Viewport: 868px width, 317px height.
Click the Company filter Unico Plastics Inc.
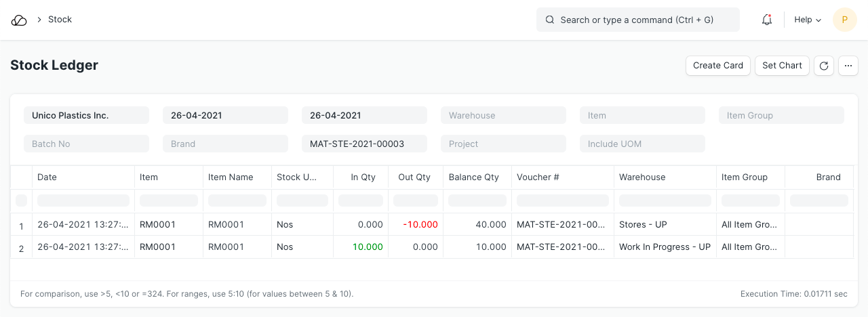pyautogui.click(x=86, y=116)
